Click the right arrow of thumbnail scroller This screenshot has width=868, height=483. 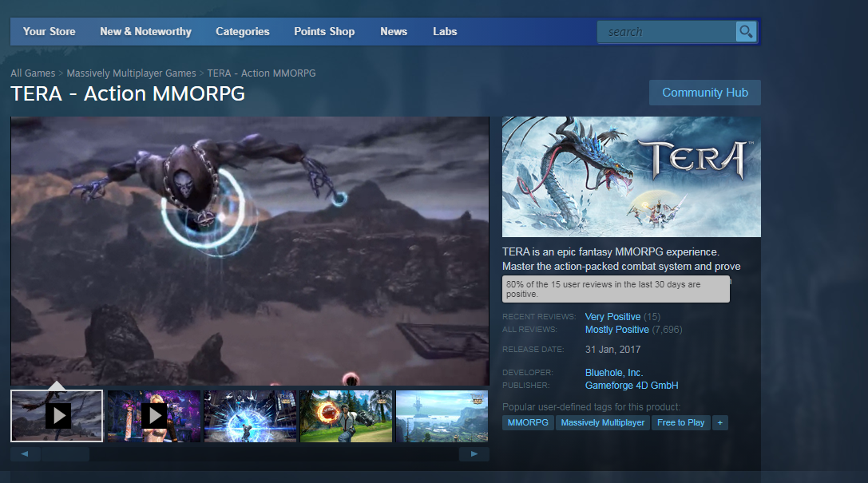pyautogui.click(x=474, y=454)
